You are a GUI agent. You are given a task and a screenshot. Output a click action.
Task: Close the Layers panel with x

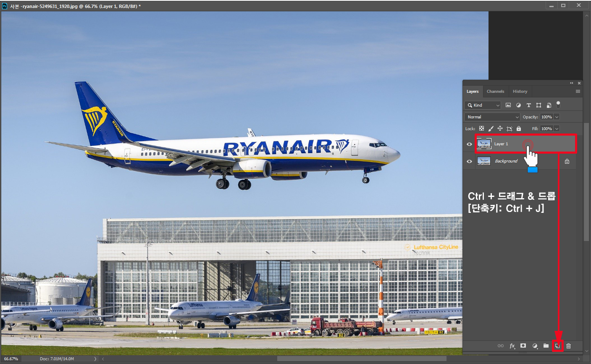(x=579, y=83)
